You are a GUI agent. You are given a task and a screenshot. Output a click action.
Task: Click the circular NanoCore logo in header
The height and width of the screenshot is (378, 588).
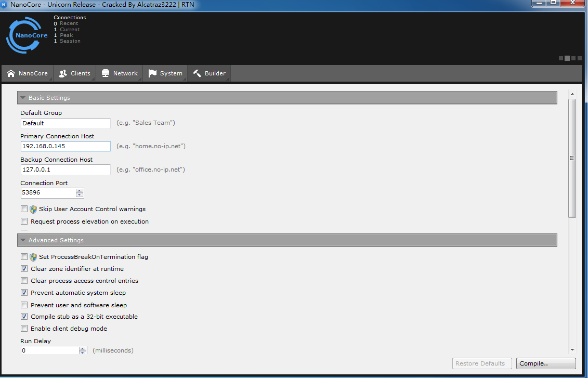(27, 35)
